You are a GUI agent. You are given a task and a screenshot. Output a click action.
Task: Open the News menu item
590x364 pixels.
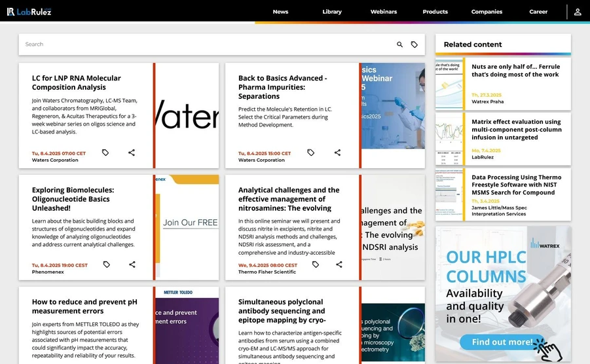click(x=280, y=12)
